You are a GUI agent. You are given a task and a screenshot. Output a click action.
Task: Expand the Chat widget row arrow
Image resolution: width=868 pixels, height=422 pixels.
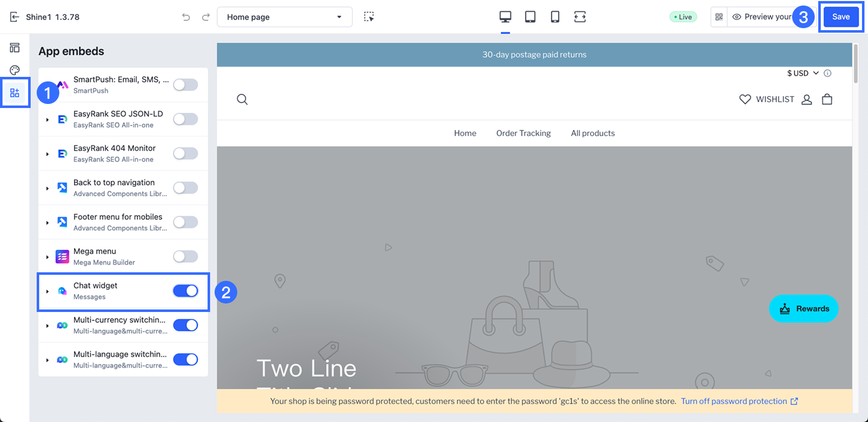[x=47, y=291]
